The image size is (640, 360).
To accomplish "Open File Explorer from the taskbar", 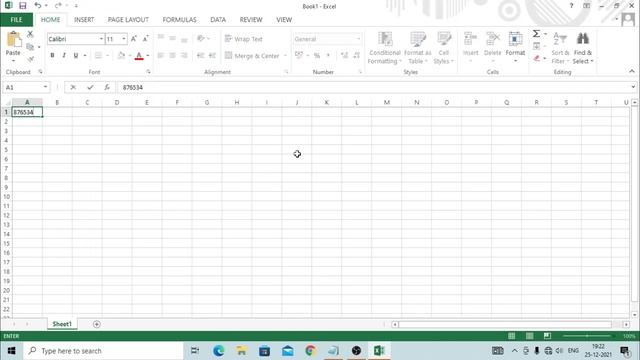I will pos(242,351).
